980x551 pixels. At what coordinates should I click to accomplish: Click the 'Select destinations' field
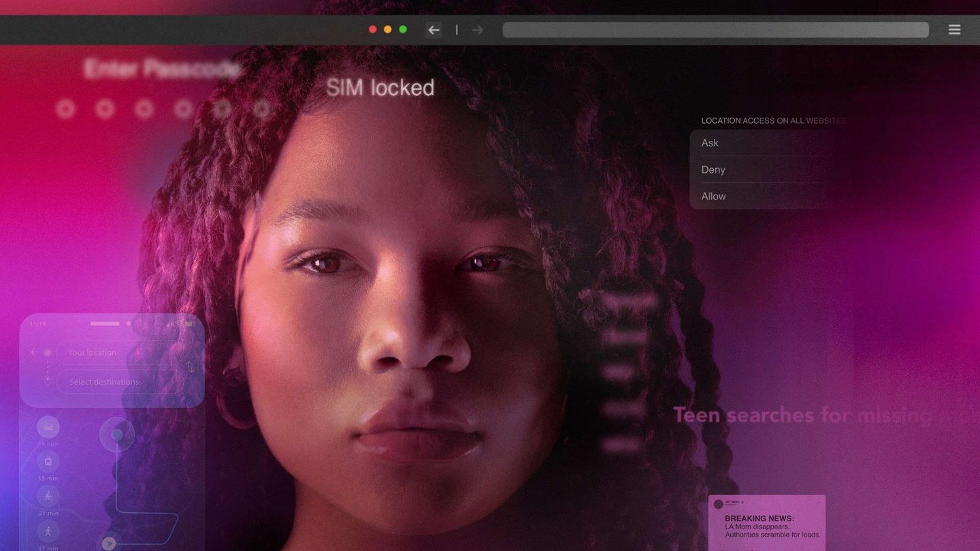click(119, 382)
